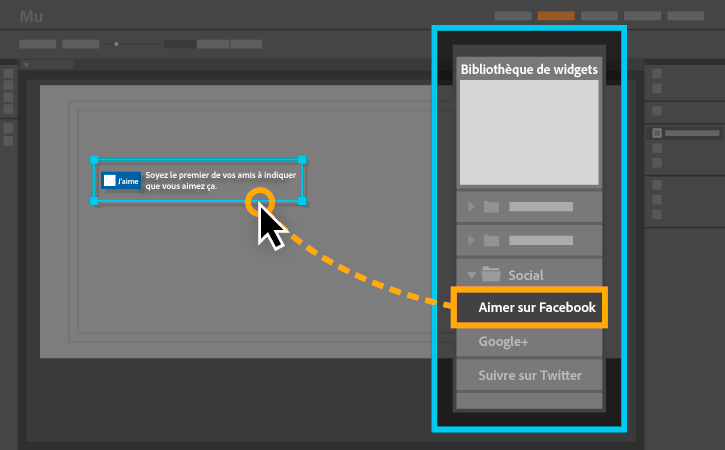The image size is (725, 450).
Task: Click the Bibliothèque de widgets panel title
Action: point(529,69)
